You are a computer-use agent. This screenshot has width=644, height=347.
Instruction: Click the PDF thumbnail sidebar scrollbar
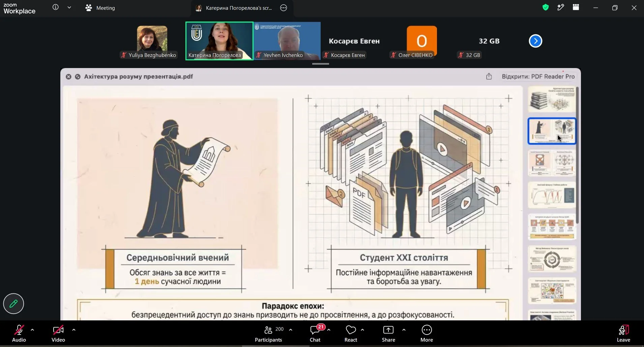tap(578, 155)
